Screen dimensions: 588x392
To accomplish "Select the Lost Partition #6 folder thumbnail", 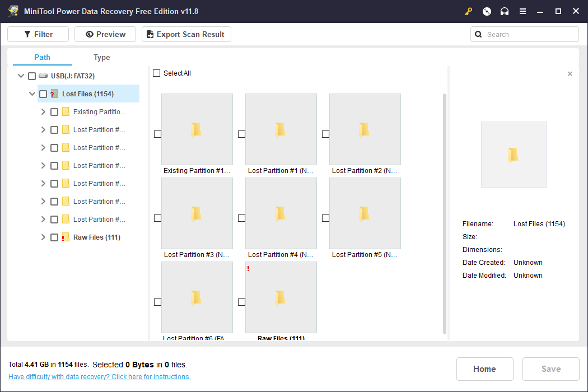I will coord(197,297).
